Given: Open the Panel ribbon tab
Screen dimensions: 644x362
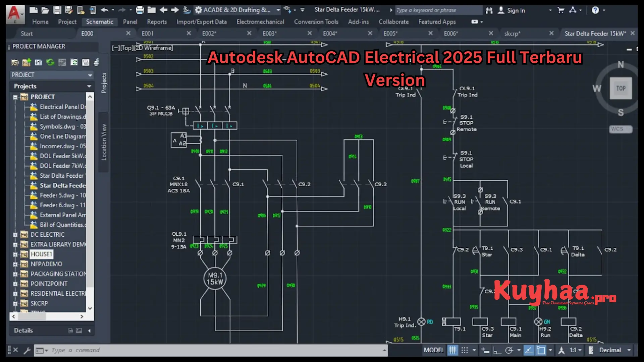Looking at the screenshot, I should [x=130, y=21].
